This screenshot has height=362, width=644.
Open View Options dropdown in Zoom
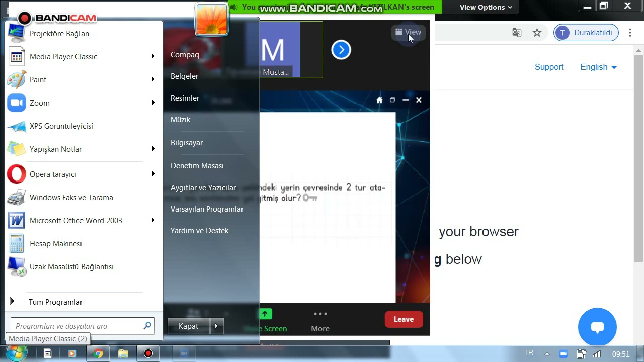[x=486, y=7]
